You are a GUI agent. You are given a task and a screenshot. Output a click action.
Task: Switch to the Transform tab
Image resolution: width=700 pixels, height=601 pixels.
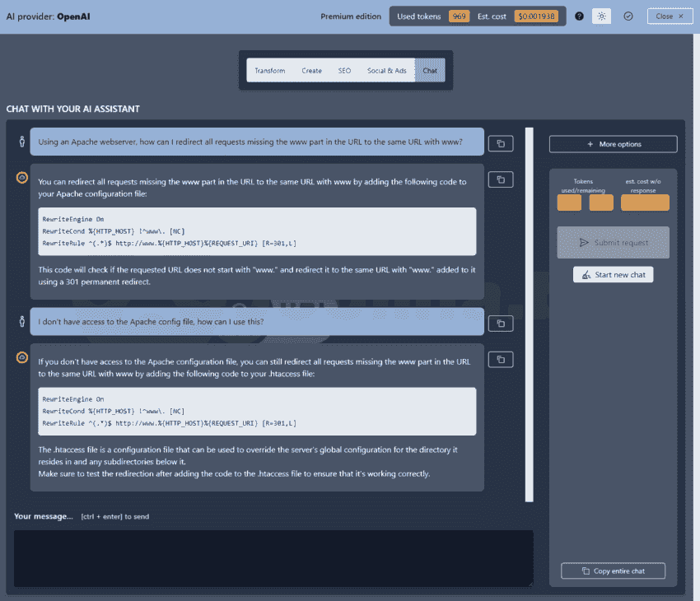269,71
